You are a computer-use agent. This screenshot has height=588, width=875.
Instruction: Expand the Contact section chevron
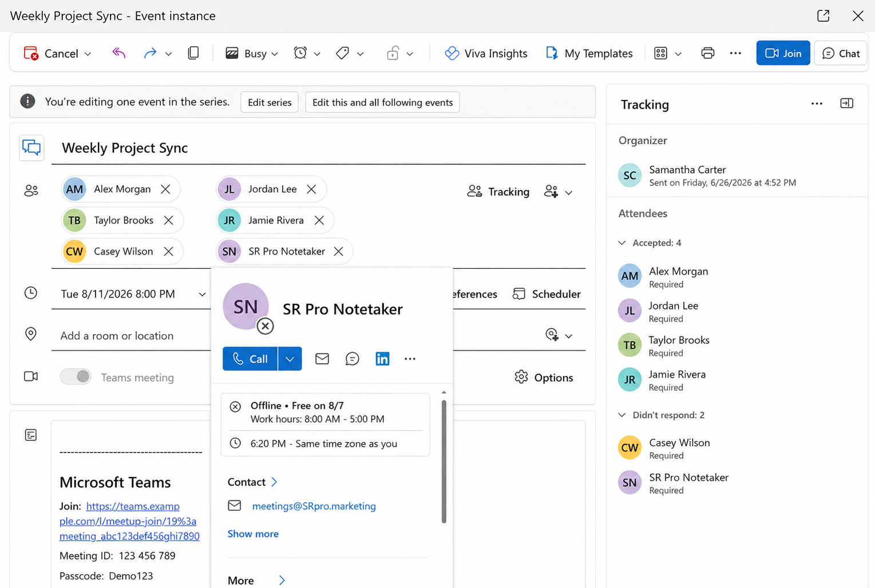274,482
